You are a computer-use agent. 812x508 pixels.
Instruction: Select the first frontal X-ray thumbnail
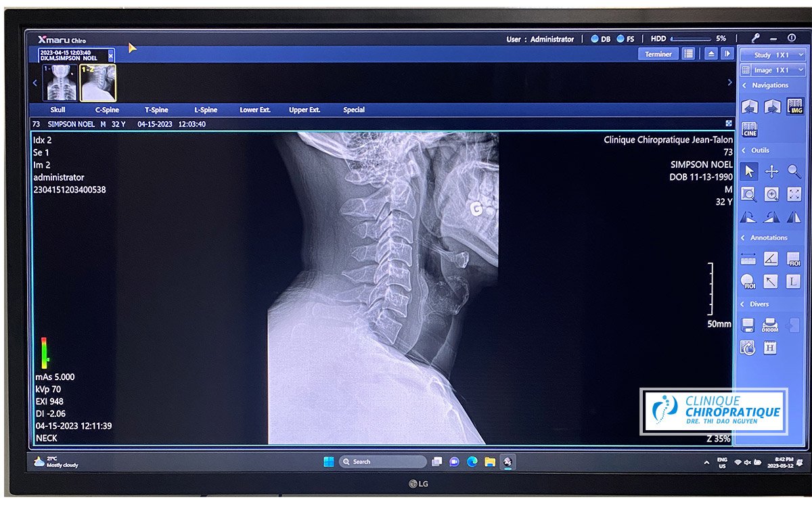pos(60,83)
